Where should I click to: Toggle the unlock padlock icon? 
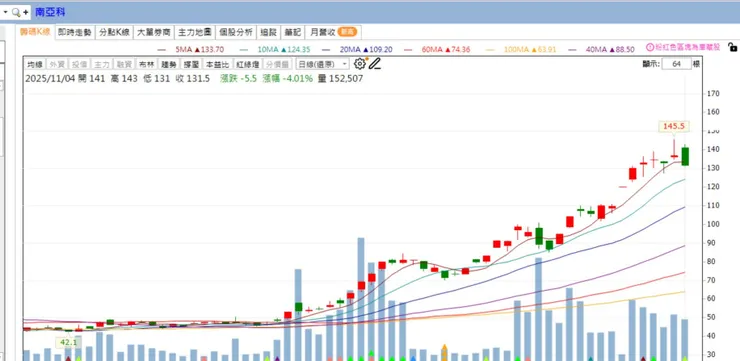tap(732, 47)
